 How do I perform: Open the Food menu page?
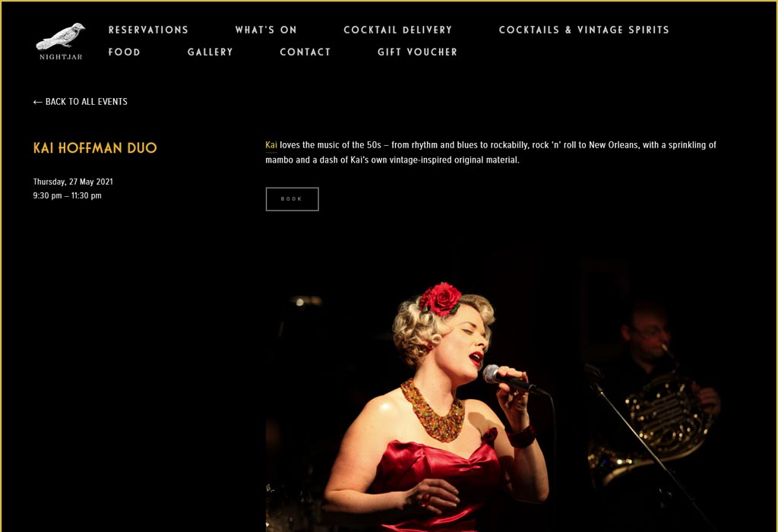(125, 52)
